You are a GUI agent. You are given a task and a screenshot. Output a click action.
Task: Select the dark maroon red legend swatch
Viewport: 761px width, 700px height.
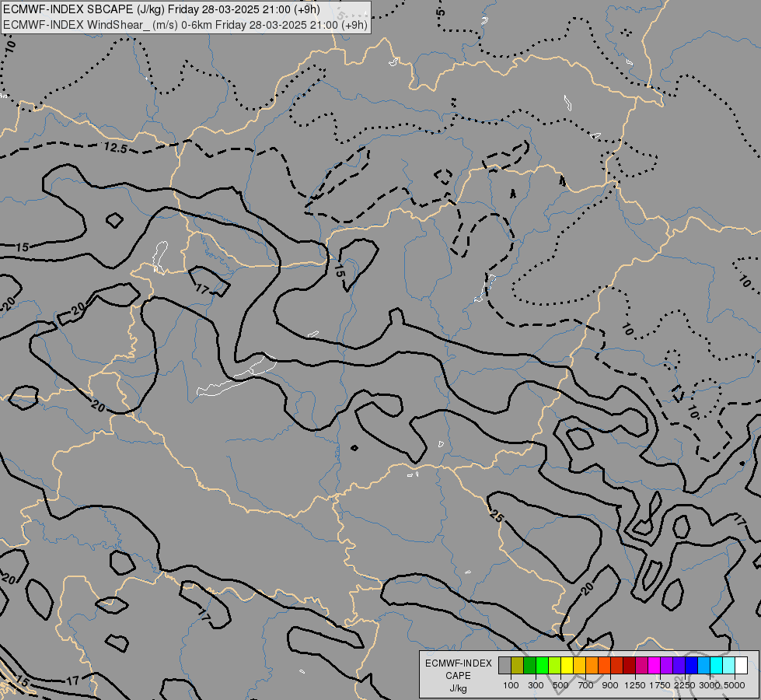pyautogui.click(x=630, y=665)
